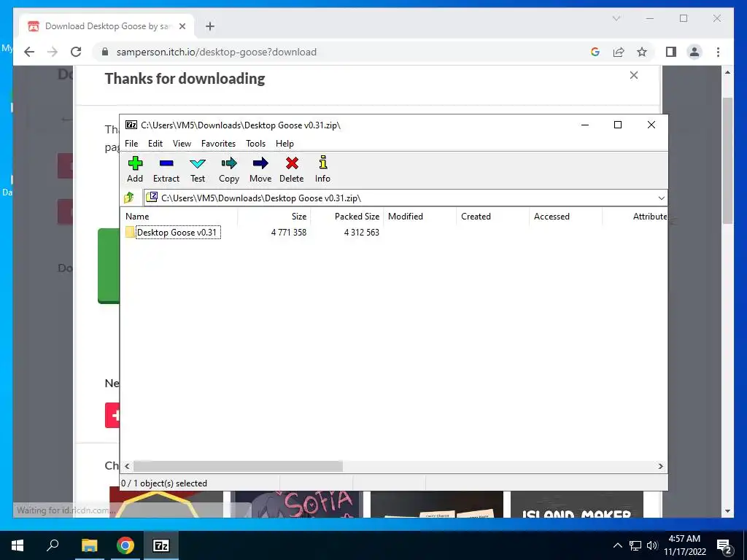
Task: Open network status tray icon
Action: click(635, 545)
